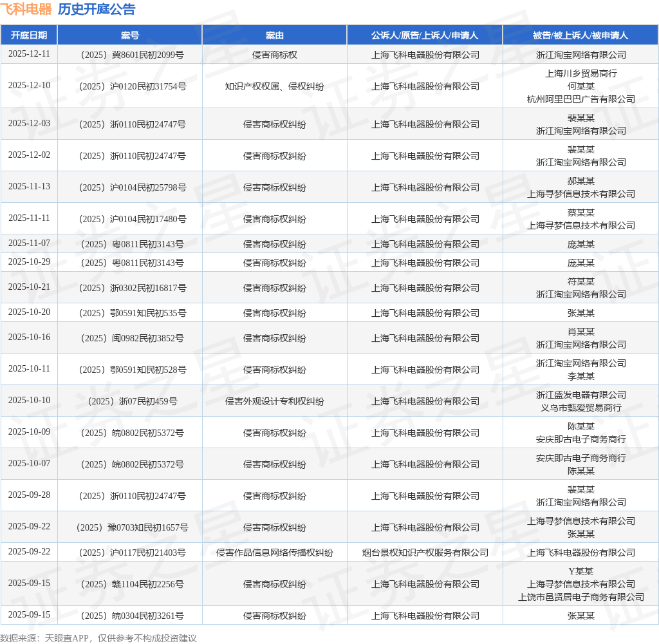Click the date cell 2025-12-02
This screenshot has height=644, width=659.
(29, 155)
